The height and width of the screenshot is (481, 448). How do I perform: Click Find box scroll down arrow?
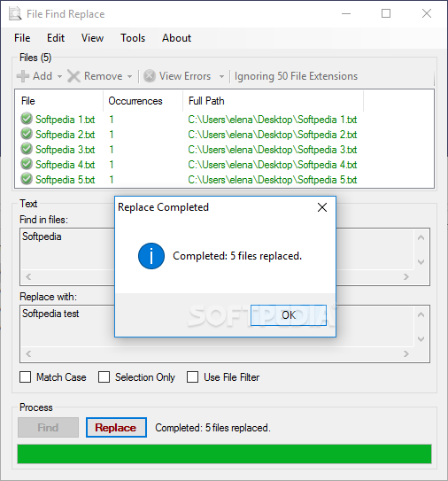click(x=421, y=262)
